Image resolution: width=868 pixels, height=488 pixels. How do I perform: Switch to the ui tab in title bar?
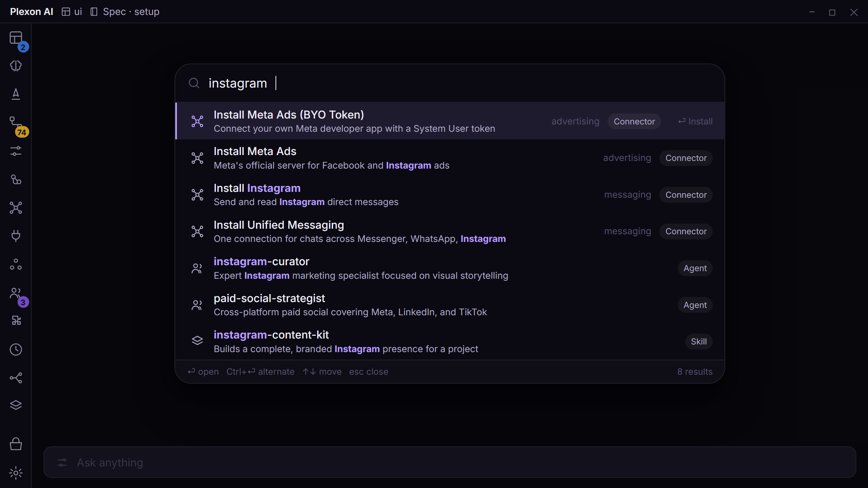tap(72, 12)
